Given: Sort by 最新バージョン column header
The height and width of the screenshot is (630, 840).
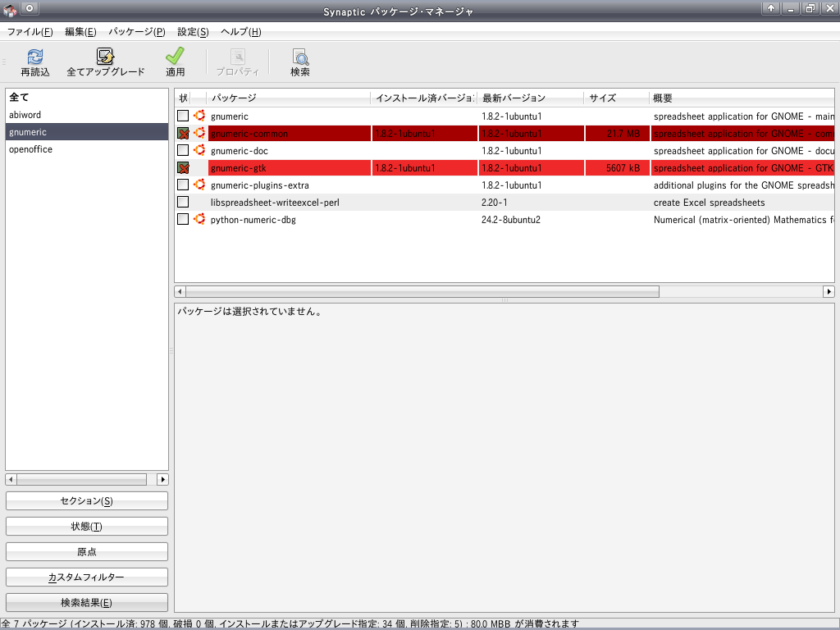Looking at the screenshot, I should click(x=531, y=98).
